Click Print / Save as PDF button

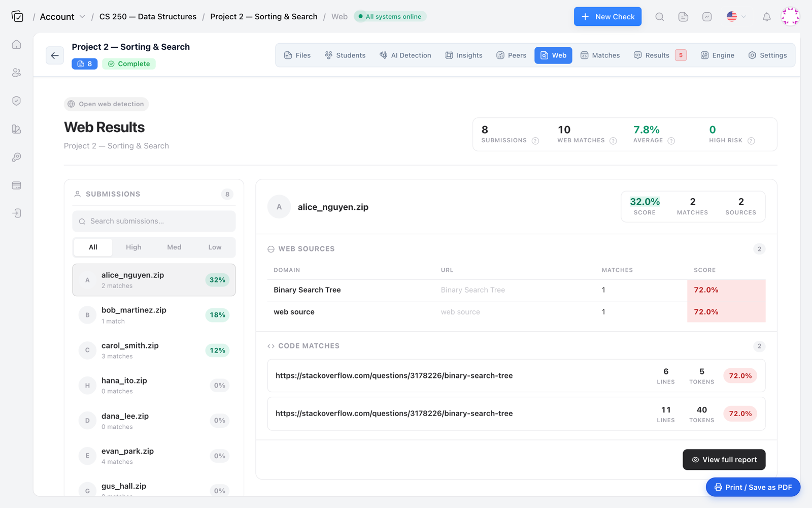point(753,487)
